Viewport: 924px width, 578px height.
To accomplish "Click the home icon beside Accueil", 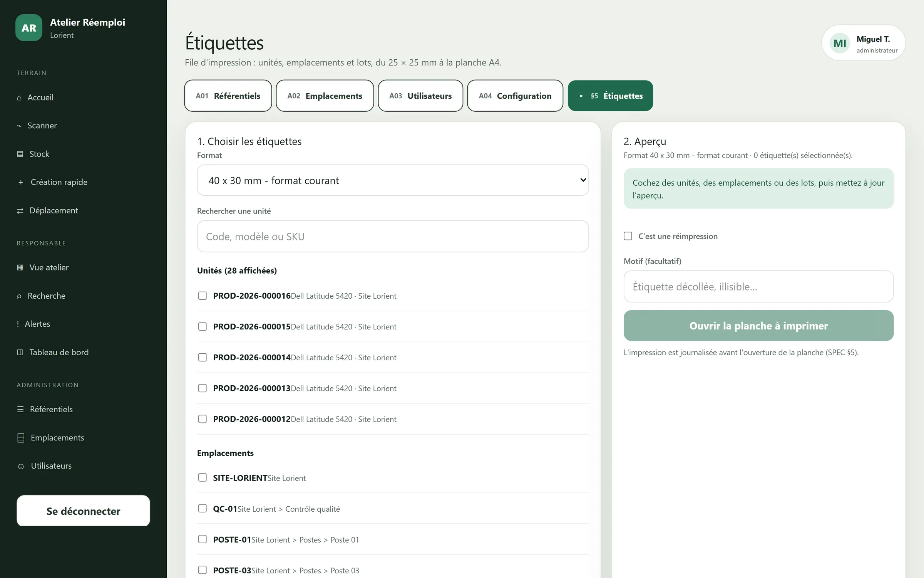I will [19, 98].
